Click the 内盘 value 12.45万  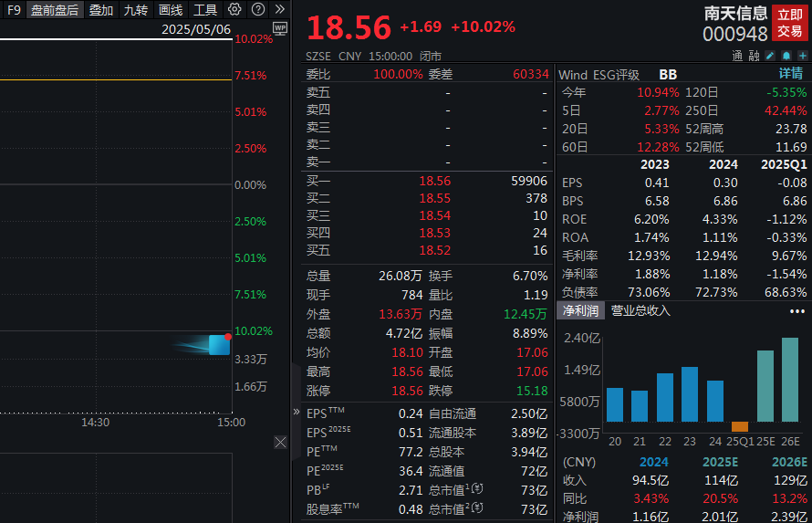click(x=526, y=314)
